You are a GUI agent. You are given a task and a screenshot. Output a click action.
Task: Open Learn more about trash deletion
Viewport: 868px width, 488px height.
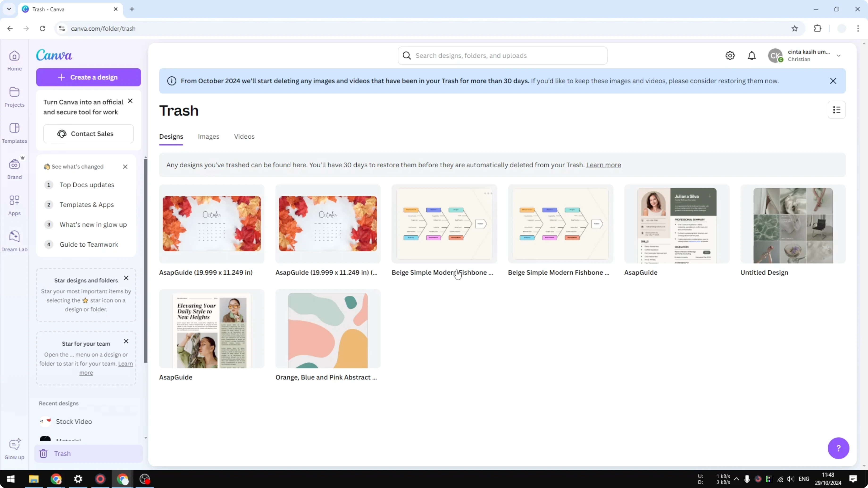click(603, 165)
